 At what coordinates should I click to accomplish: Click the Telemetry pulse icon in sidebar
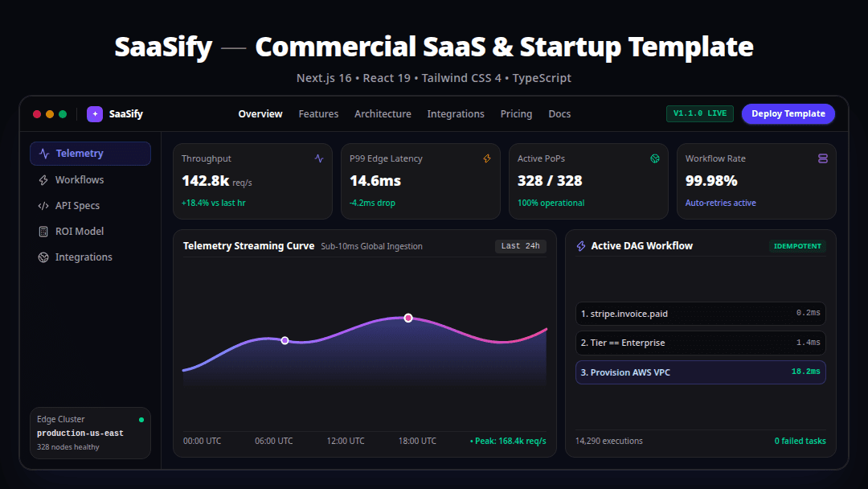click(x=44, y=154)
